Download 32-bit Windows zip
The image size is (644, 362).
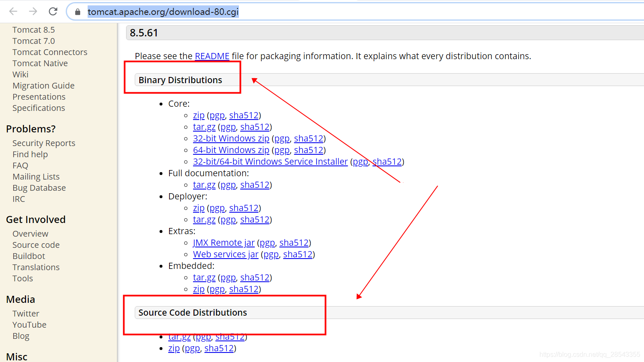231,139
